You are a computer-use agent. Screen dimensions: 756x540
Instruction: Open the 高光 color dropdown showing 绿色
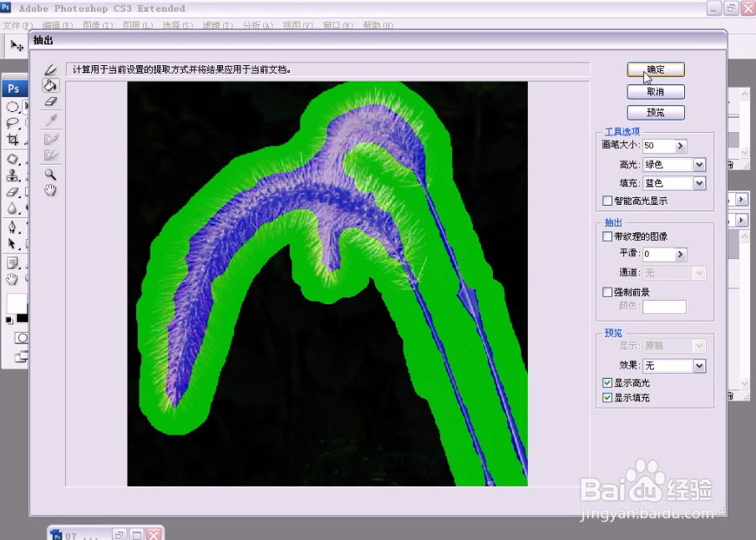pyautogui.click(x=674, y=165)
